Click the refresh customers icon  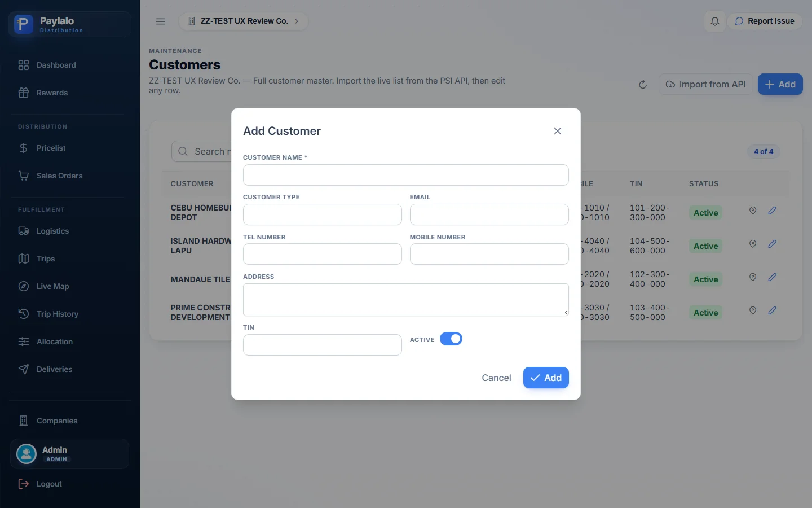coord(642,85)
